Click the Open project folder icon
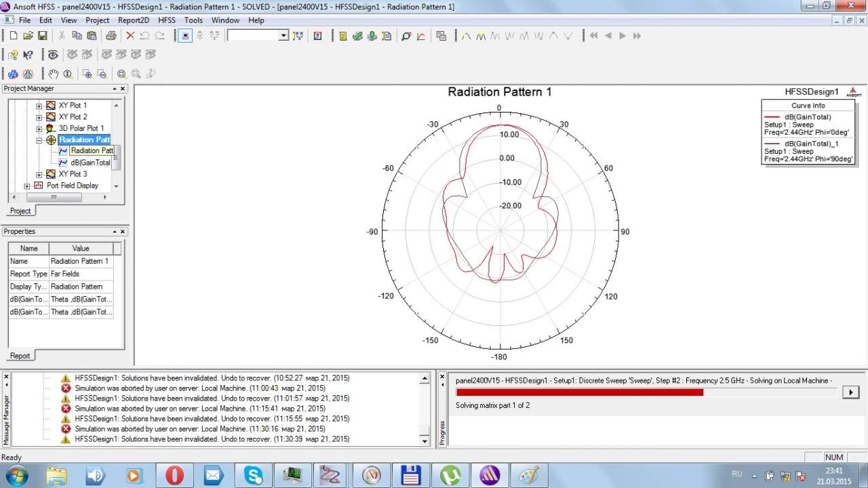Viewport: 868px width, 488px height. tap(28, 36)
